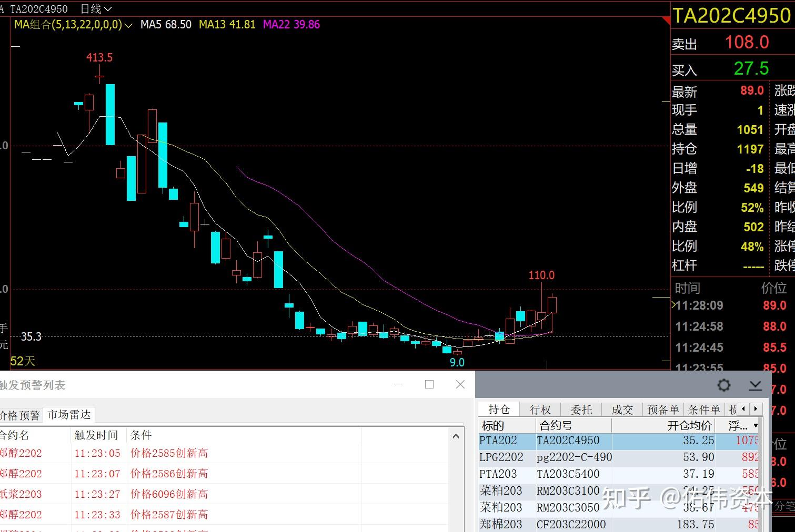Click the MA13 41.81 indicator label
This screenshot has width=795, height=532.
coord(227,24)
